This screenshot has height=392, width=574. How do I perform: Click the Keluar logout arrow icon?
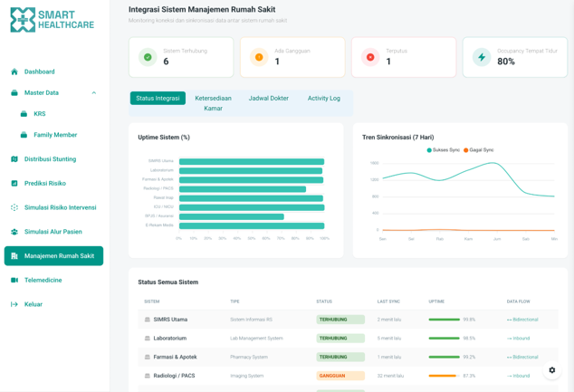click(14, 304)
